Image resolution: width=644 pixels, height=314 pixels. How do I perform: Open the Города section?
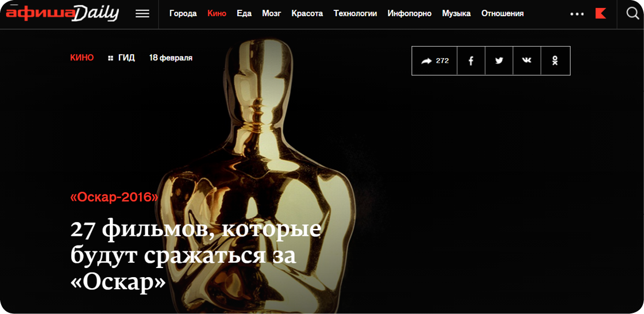tap(183, 13)
